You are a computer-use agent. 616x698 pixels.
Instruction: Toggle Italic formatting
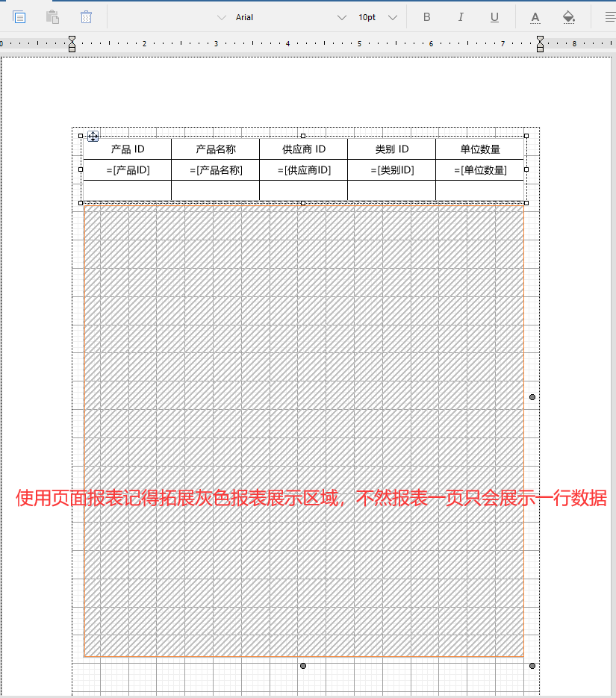(x=461, y=17)
